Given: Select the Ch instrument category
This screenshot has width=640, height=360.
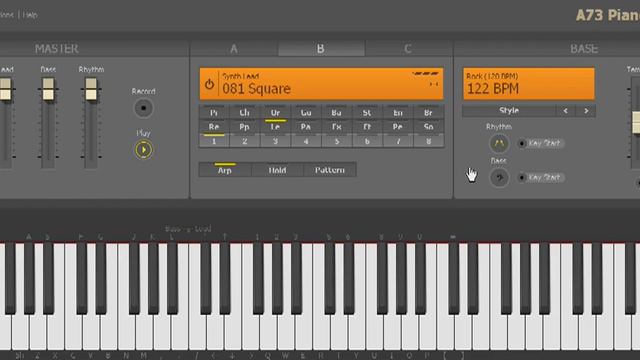Looking at the screenshot, I should coord(244,113).
